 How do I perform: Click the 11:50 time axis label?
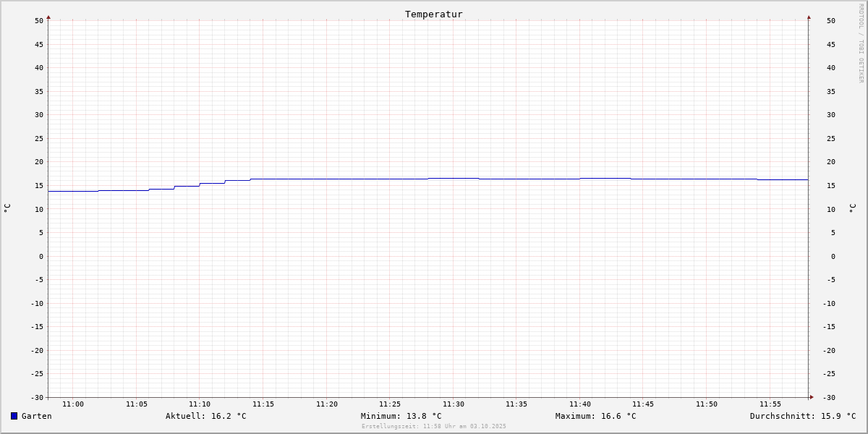[x=707, y=404]
